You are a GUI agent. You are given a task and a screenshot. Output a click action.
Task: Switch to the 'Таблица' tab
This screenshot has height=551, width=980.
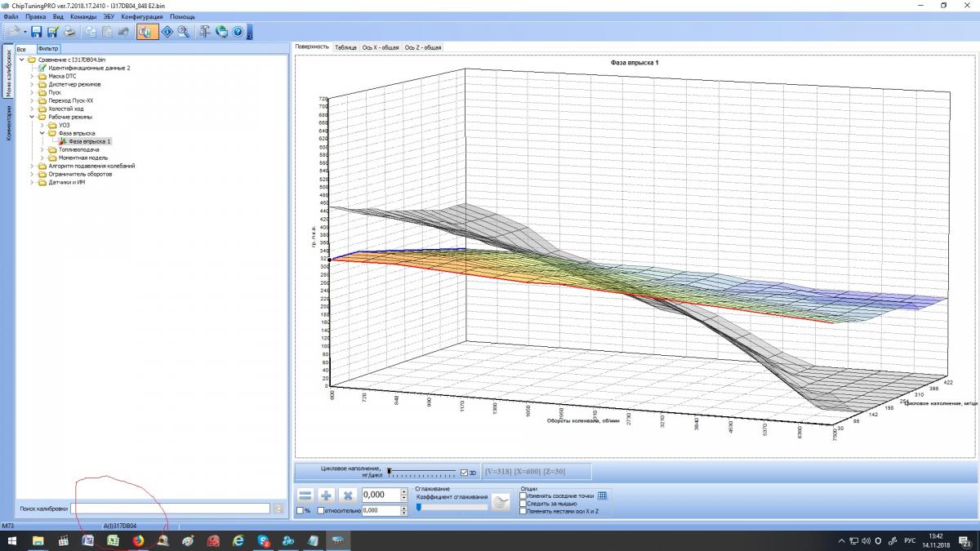coord(345,47)
